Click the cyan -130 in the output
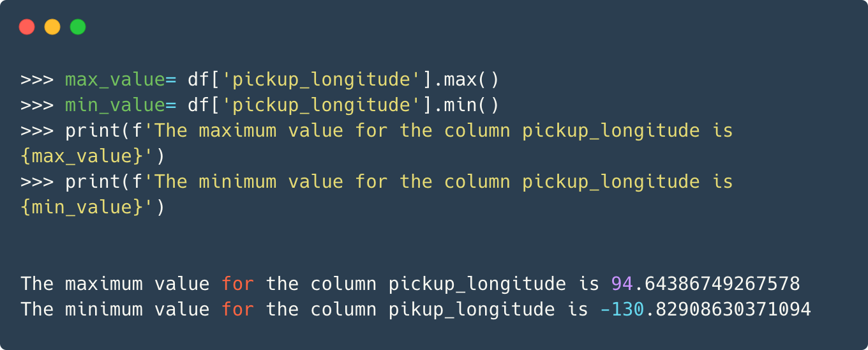 click(x=622, y=310)
